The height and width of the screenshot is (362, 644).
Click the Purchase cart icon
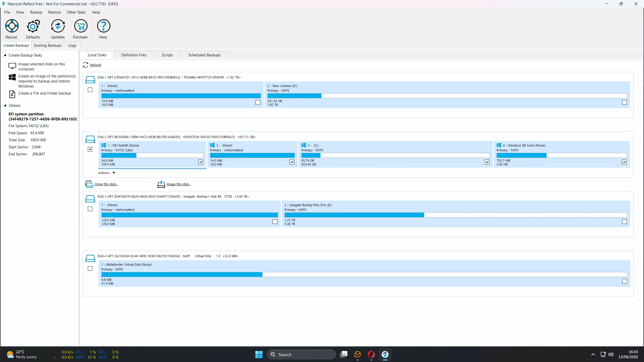(80, 26)
